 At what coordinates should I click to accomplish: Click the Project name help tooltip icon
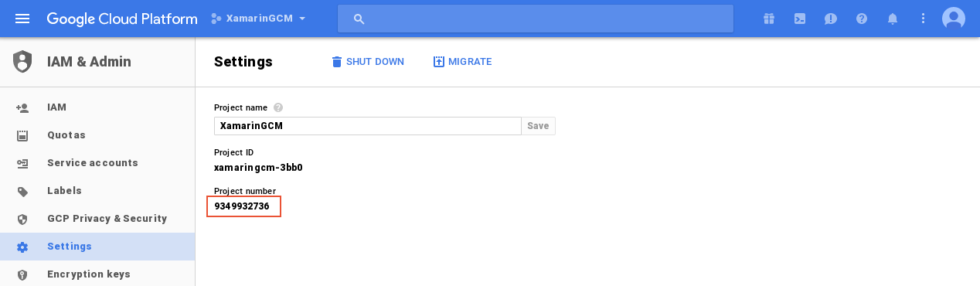pyautogui.click(x=278, y=107)
